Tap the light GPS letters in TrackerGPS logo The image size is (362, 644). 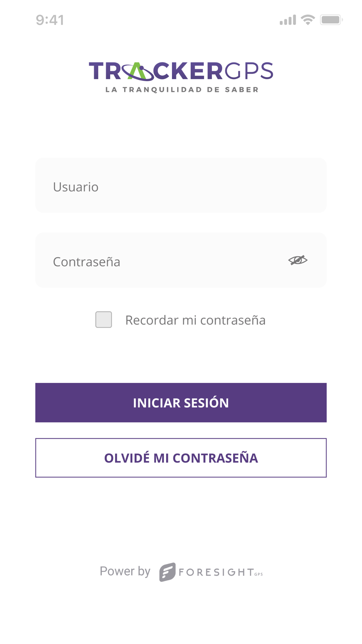(249, 71)
